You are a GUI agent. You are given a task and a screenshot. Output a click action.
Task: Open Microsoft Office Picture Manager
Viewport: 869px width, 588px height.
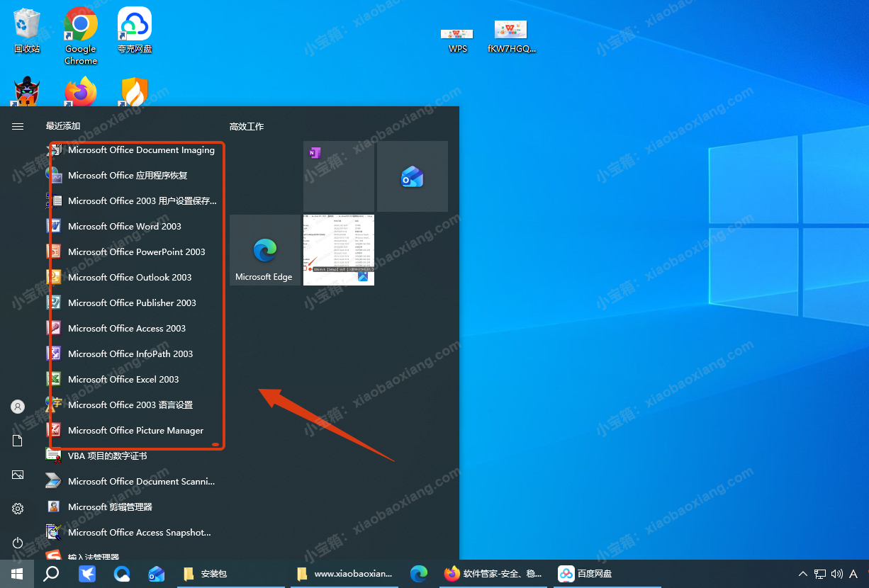[x=135, y=431]
